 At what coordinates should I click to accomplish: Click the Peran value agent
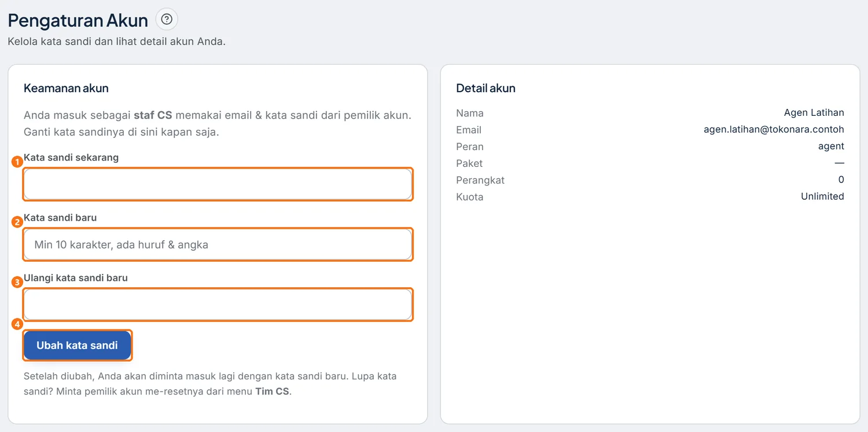pyautogui.click(x=831, y=147)
